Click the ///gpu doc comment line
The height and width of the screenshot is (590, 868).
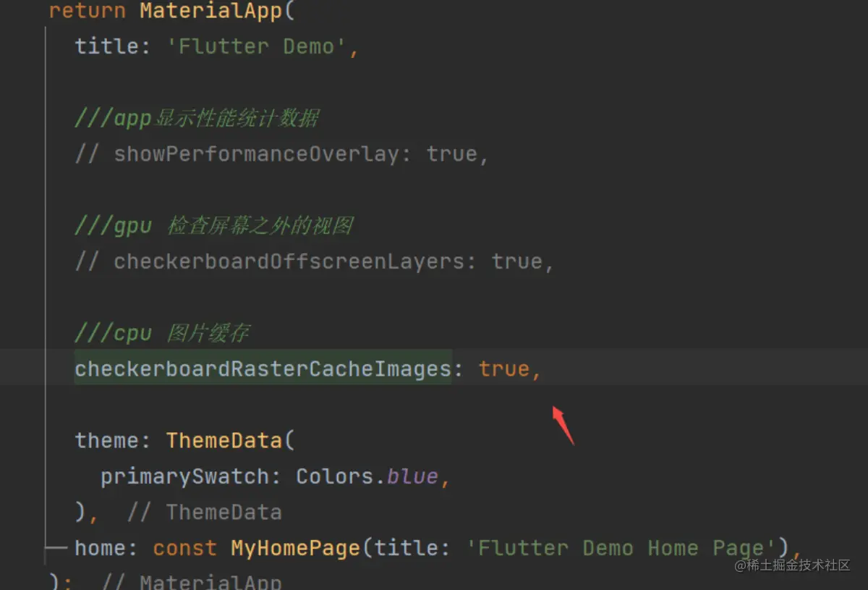(214, 226)
